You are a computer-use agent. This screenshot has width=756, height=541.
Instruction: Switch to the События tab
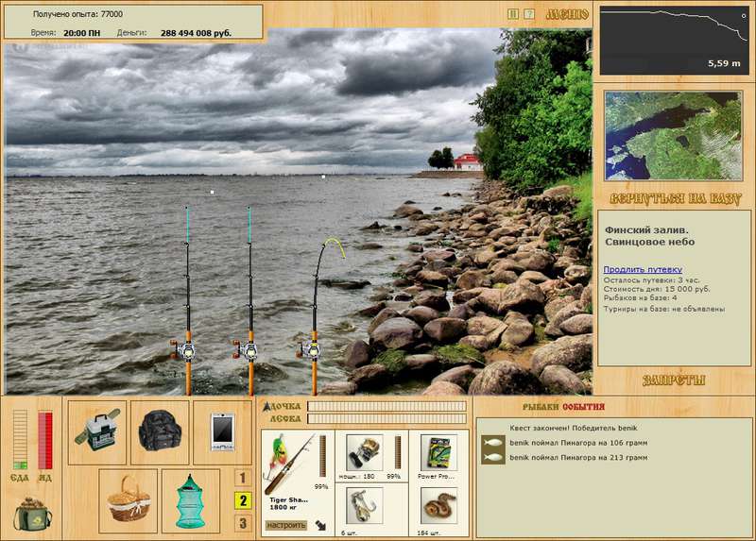tap(583, 407)
